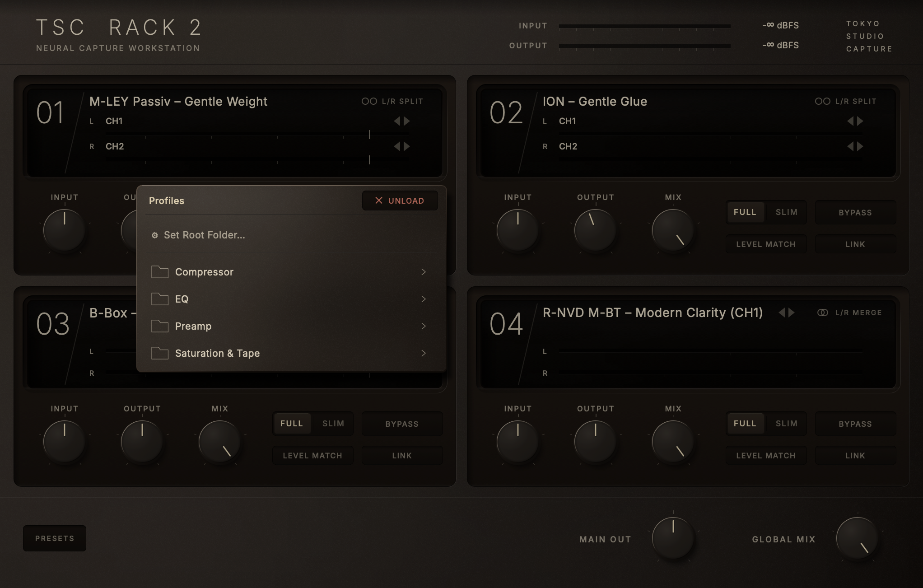Click the L/R MERGE link icon in slot 04
The image size is (923, 588).
tap(822, 313)
